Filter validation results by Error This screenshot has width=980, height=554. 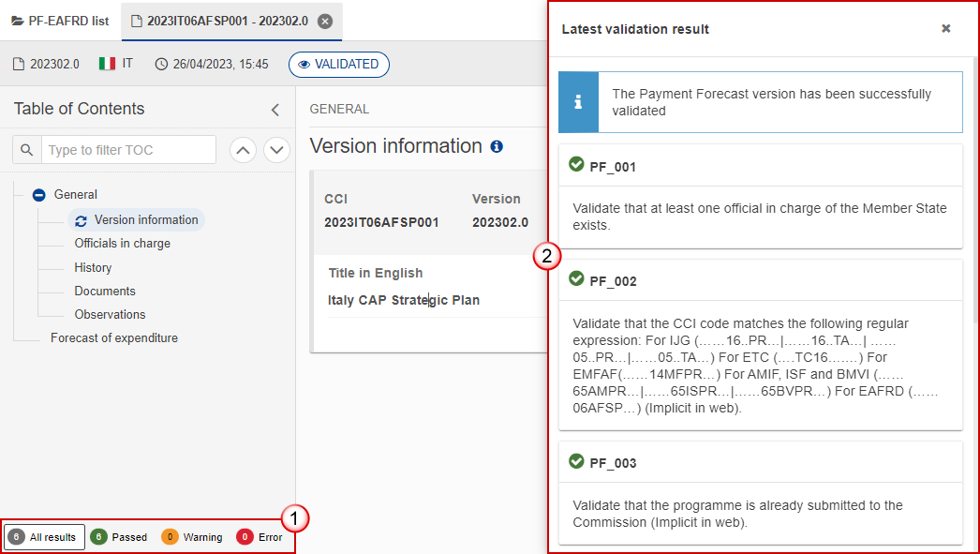(x=260, y=537)
